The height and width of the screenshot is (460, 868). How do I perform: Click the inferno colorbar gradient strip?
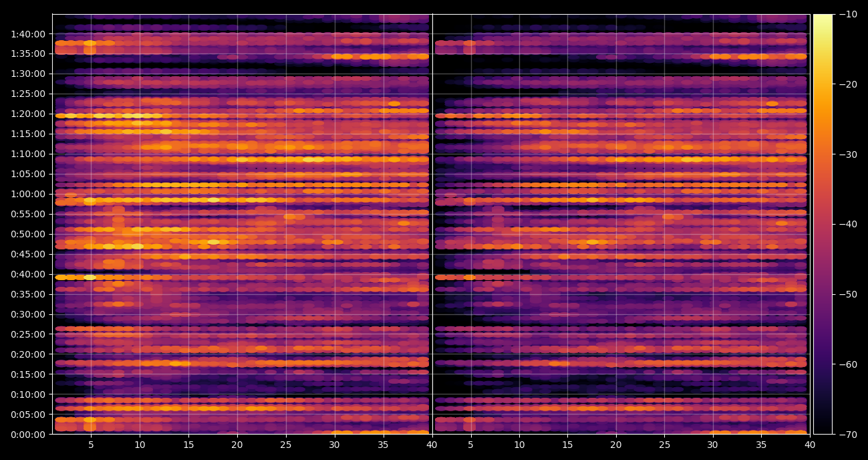point(823,224)
